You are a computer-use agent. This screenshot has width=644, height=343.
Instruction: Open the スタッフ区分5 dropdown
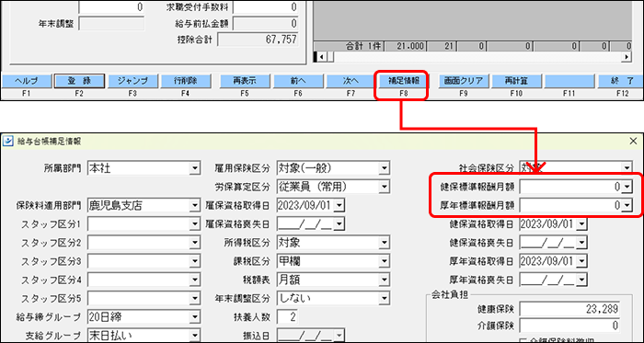pyautogui.click(x=195, y=298)
